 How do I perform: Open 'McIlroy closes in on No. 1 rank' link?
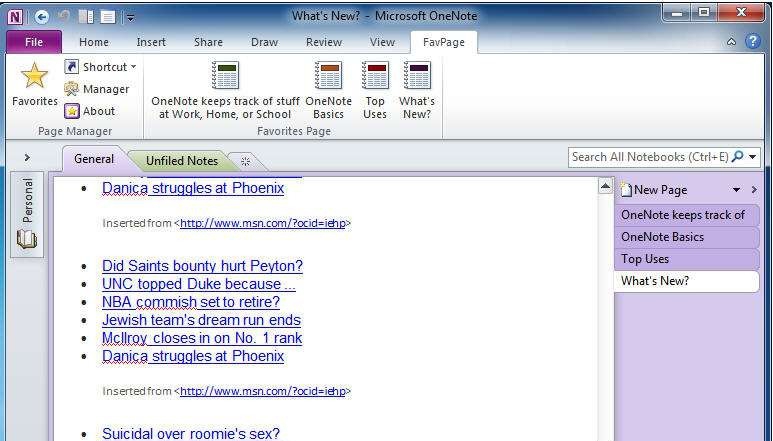(x=202, y=339)
